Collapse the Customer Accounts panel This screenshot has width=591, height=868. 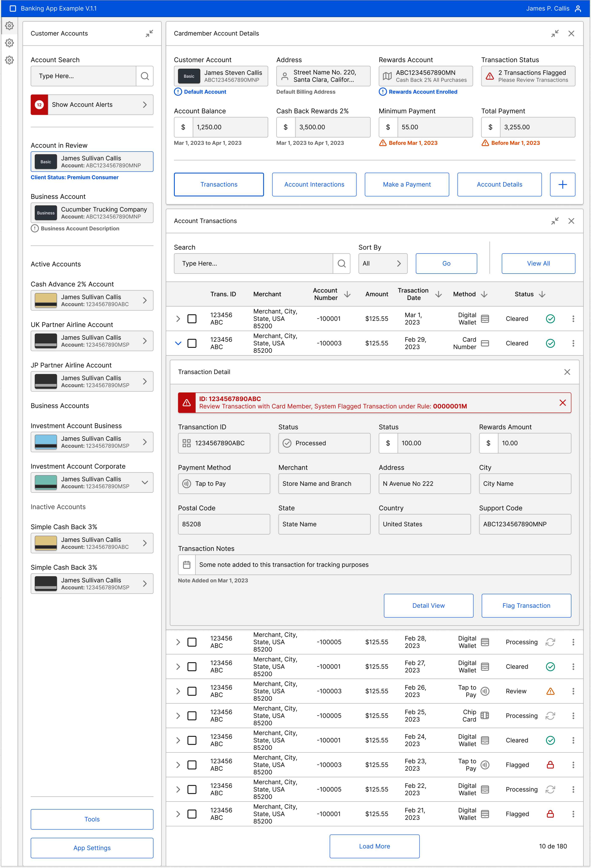[x=149, y=34]
